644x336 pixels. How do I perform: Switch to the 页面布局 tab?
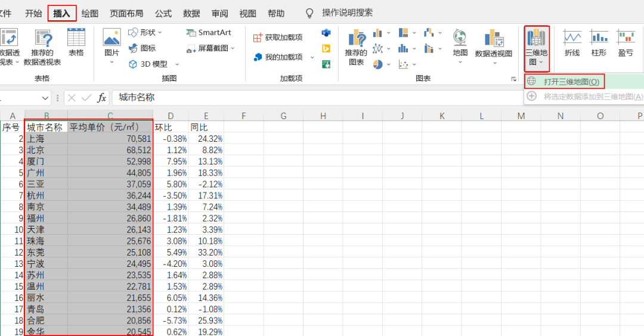point(126,13)
